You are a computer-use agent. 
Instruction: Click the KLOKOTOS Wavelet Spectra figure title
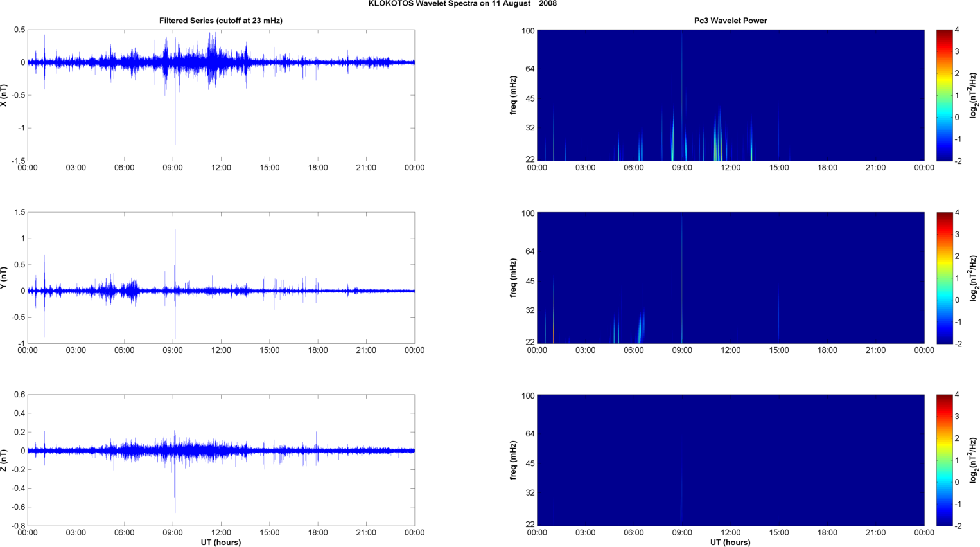pos(462,4)
